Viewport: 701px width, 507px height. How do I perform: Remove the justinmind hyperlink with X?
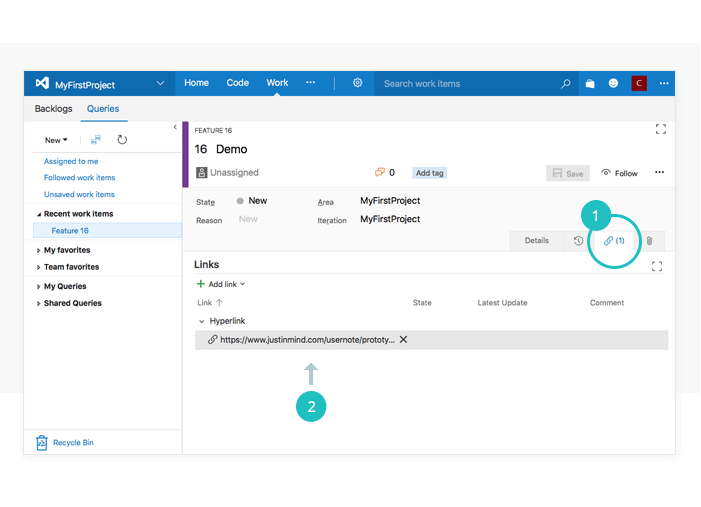403,340
